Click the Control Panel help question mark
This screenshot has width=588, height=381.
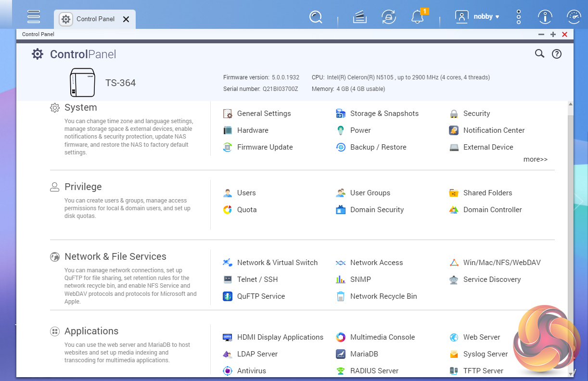point(557,54)
